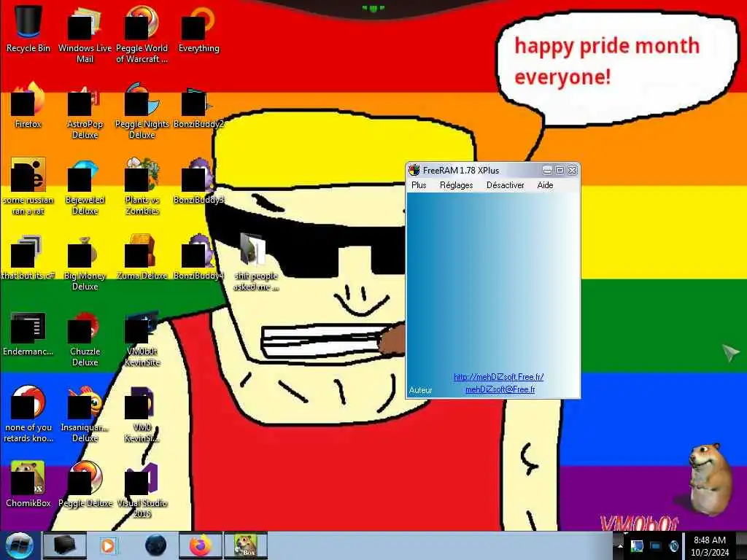Open the BonziBuddy3 desktop icon
This screenshot has width=747, height=560.
(198, 181)
